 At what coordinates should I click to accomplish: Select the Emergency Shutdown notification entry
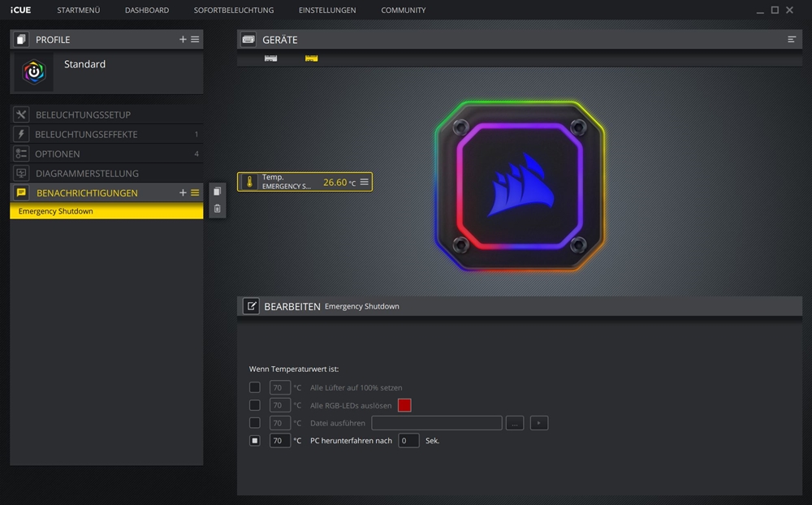coord(106,211)
